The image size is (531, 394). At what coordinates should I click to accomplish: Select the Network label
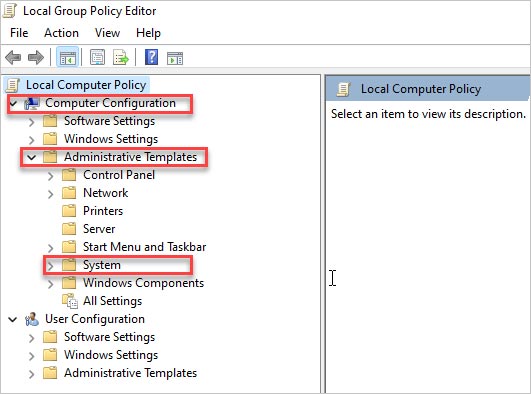click(106, 193)
